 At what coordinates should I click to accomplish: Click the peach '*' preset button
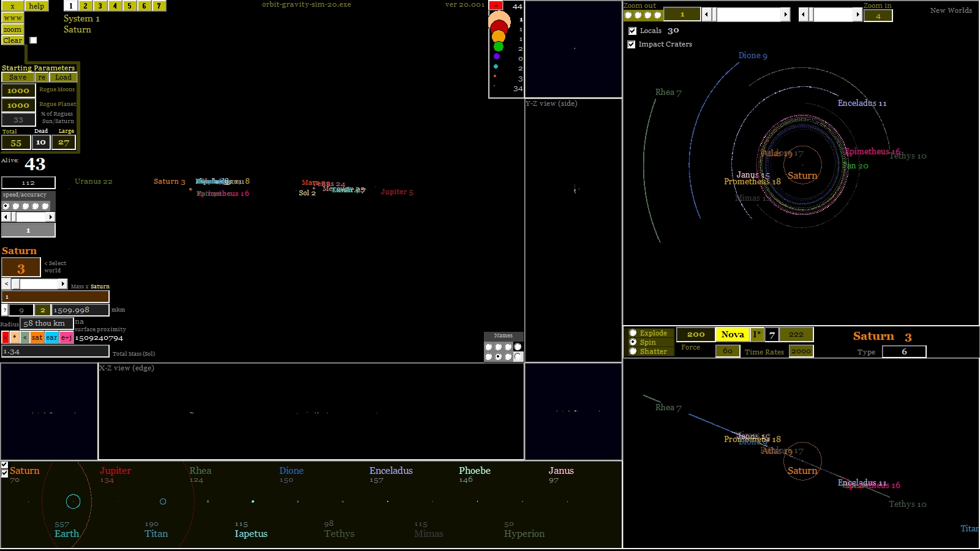click(15, 337)
